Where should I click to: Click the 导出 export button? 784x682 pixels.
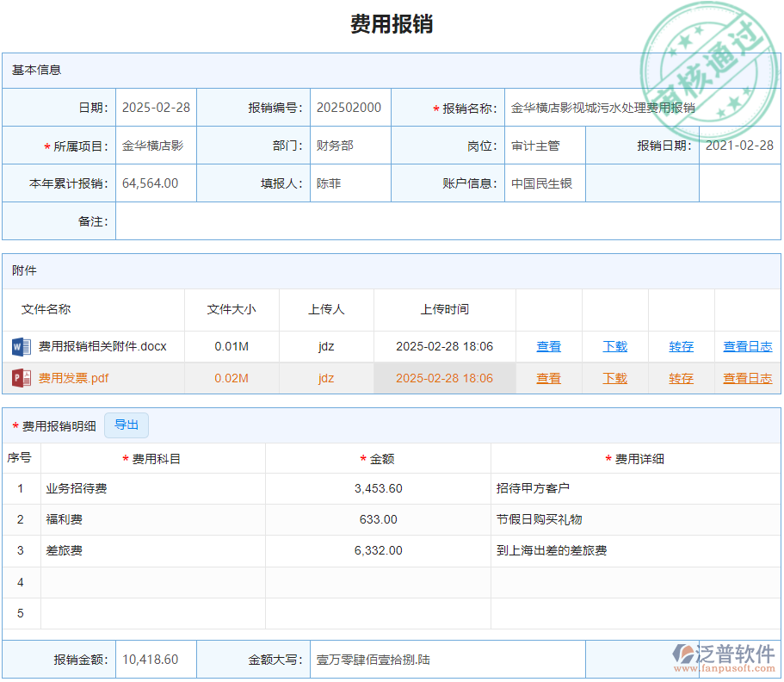pos(127,425)
